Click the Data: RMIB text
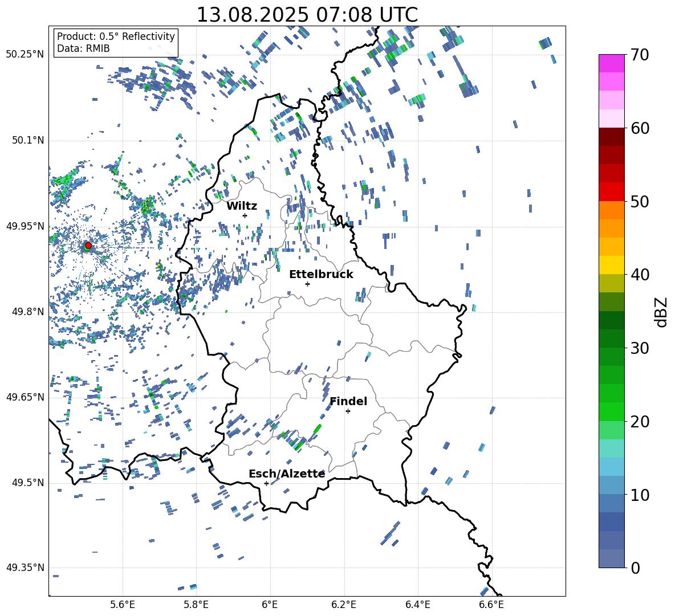 83,48
